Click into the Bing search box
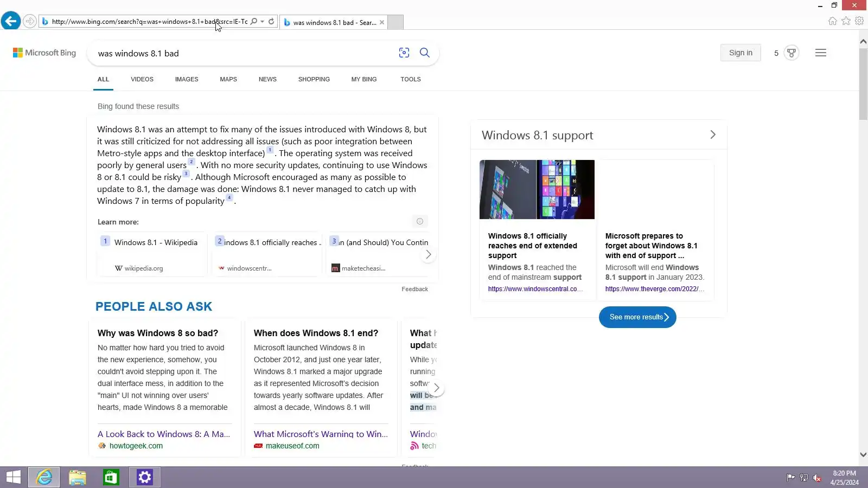Viewport: 868px width, 488px height. point(244,53)
